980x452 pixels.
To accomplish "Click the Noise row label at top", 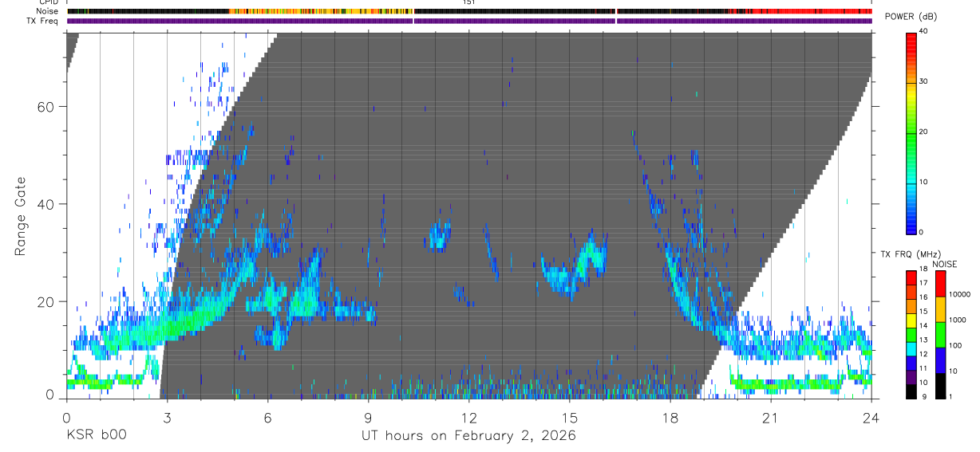I will tap(49, 11).
